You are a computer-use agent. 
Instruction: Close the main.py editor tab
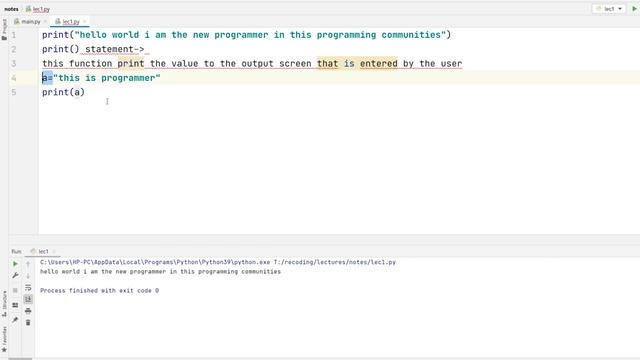tap(45, 22)
